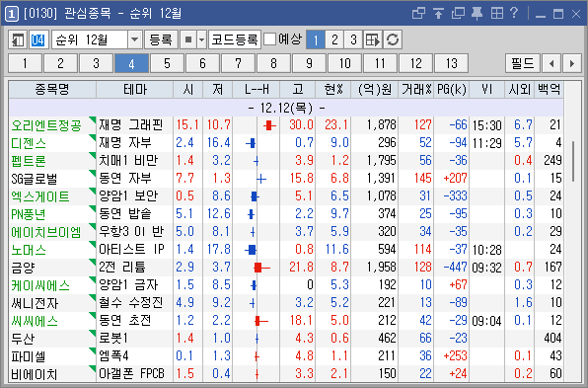Select view preset 2 button
This screenshot has width=588, height=388.
click(334, 39)
